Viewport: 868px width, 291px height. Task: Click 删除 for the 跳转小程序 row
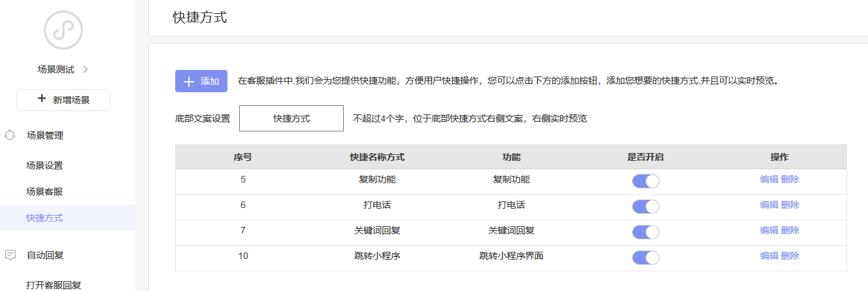click(790, 256)
